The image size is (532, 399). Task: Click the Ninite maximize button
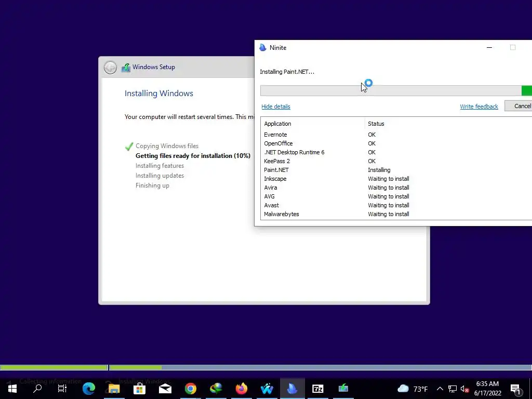513,47
